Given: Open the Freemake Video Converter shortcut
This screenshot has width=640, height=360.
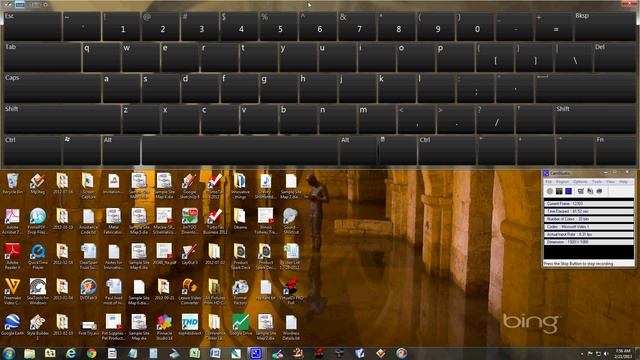Looking at the screenshot, I should point(13,291).
